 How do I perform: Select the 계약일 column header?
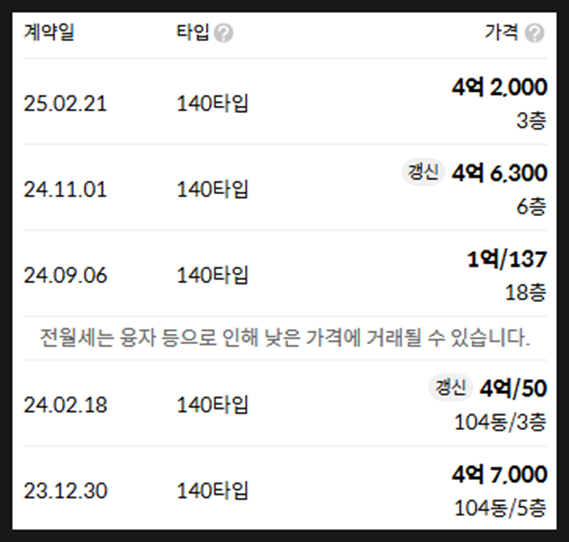[x=49, y=32]
